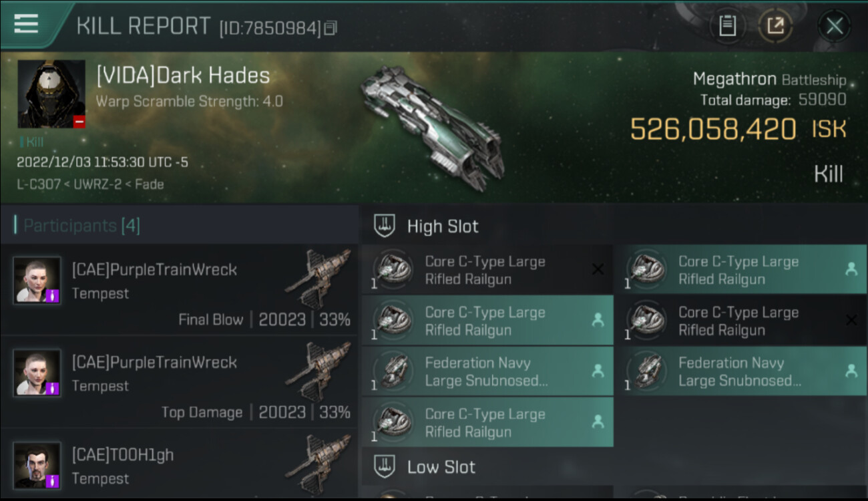The height and width of the screenshot is (501, 868).
Task: Click TOOH1gh pilot portrait
Action: [37, 466]
